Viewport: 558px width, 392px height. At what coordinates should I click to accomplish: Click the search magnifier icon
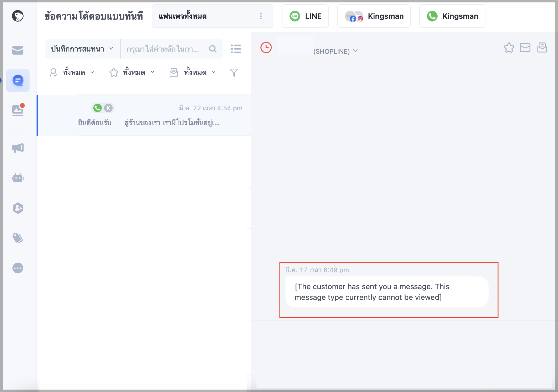pyautogui.click(x=213, y=49)
